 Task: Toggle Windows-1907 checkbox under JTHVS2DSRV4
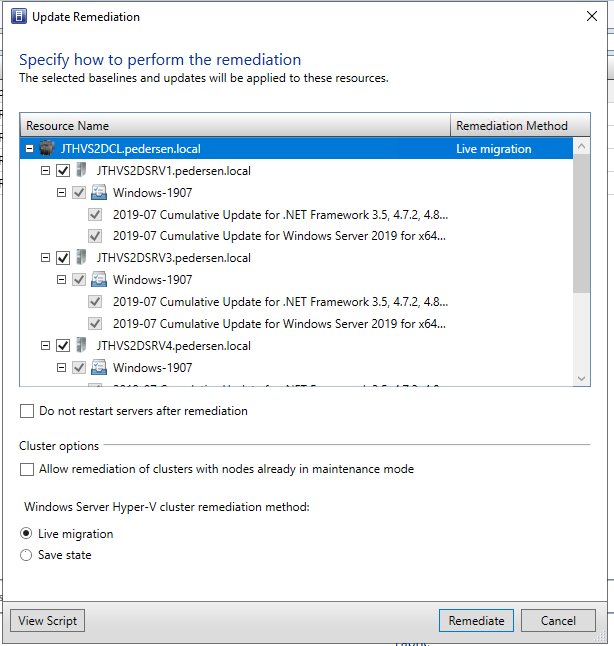point(79,367)
